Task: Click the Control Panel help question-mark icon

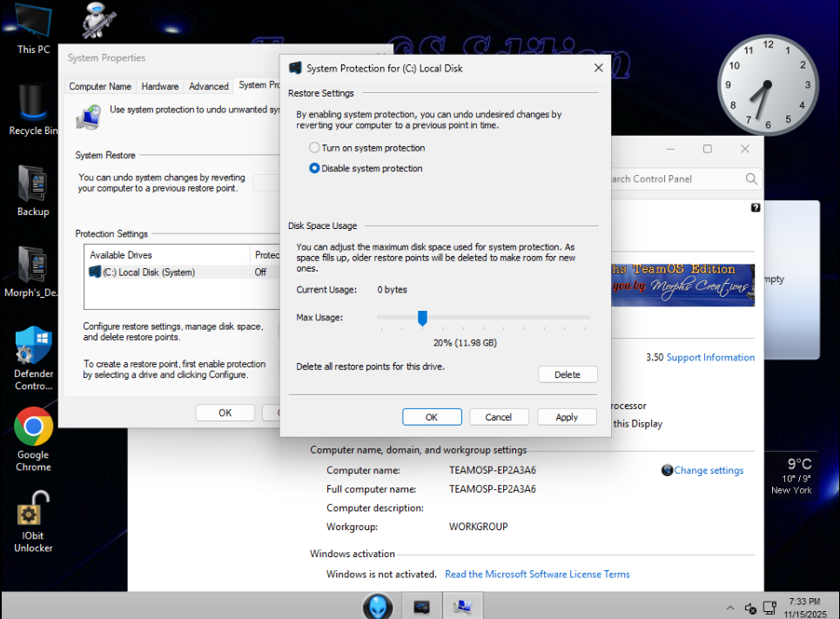Action: tap(755, 208)
